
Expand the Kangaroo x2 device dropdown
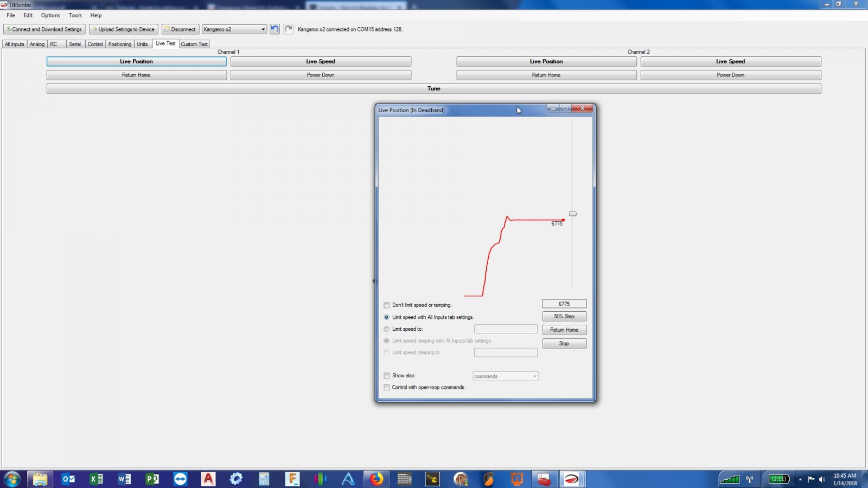[x=263, y=29]
